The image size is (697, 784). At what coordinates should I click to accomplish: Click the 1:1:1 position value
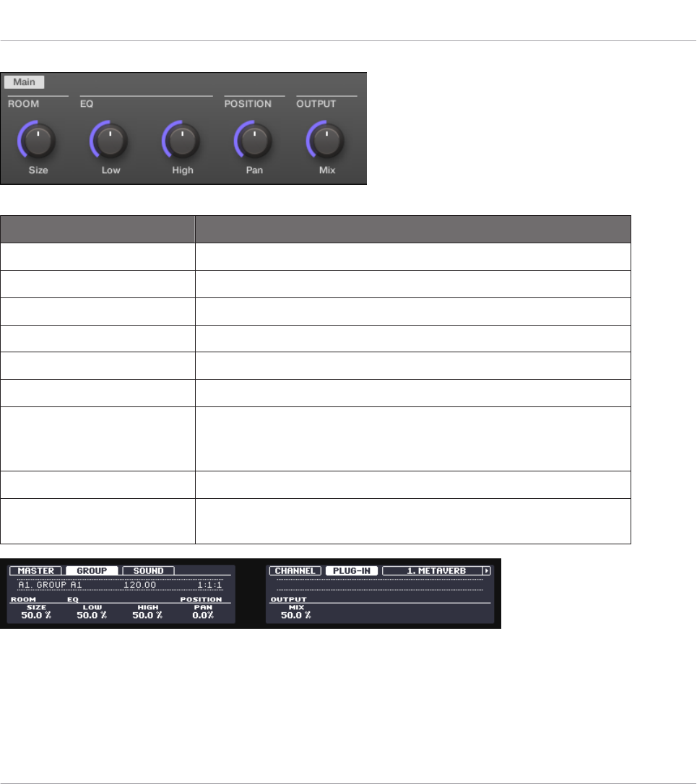coord(209,585)
